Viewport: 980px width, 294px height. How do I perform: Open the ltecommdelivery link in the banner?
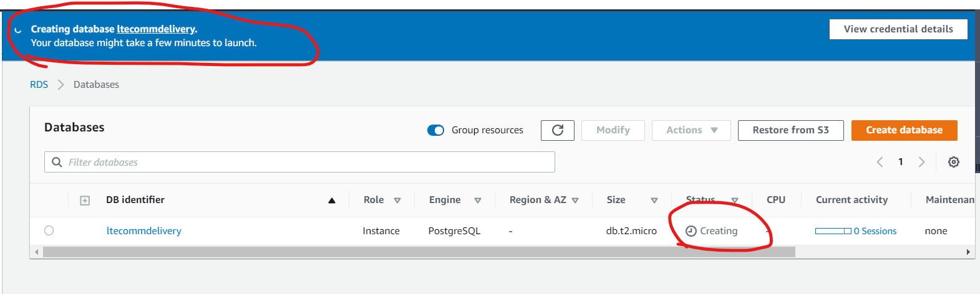point(156,29)
